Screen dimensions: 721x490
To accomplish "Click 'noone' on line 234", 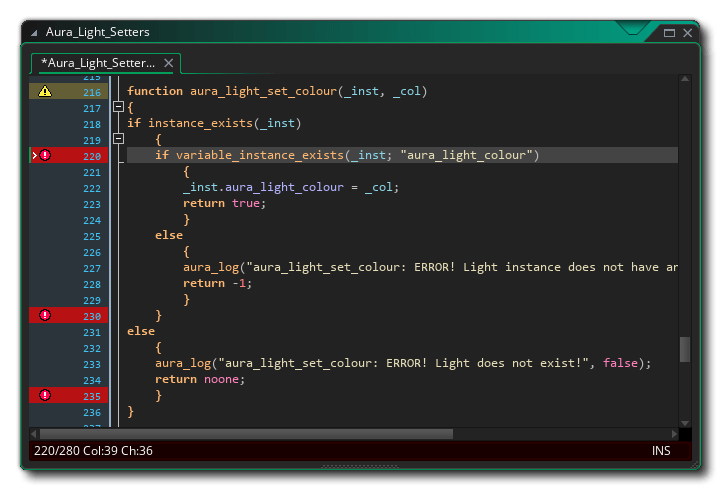I will 221,379.
